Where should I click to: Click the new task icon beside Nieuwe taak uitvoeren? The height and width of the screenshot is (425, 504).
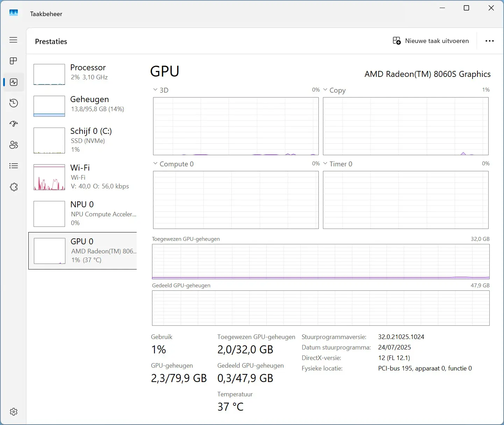[397, 41]
